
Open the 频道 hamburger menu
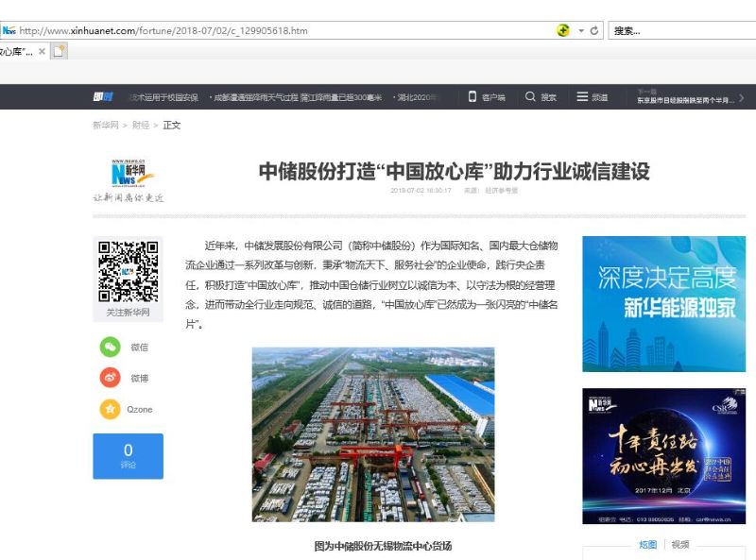click(593, 97)
